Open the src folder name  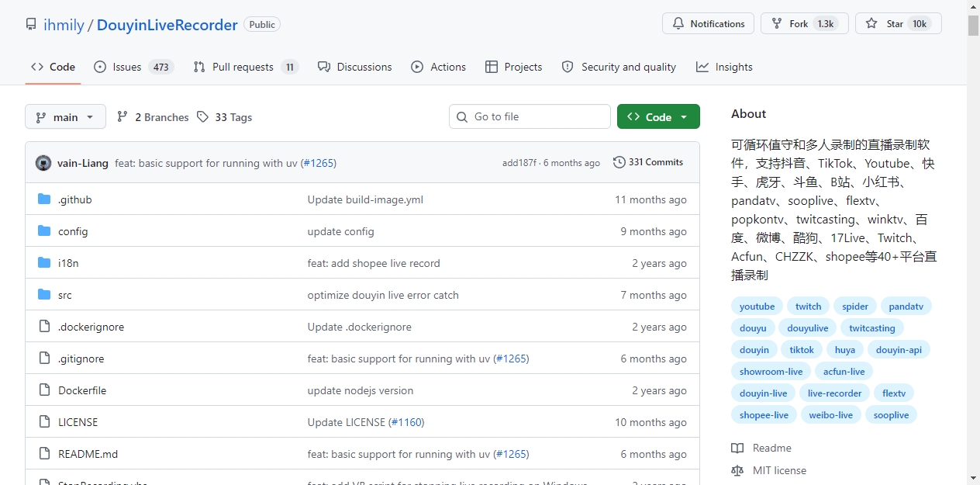[x=65, y=295]
